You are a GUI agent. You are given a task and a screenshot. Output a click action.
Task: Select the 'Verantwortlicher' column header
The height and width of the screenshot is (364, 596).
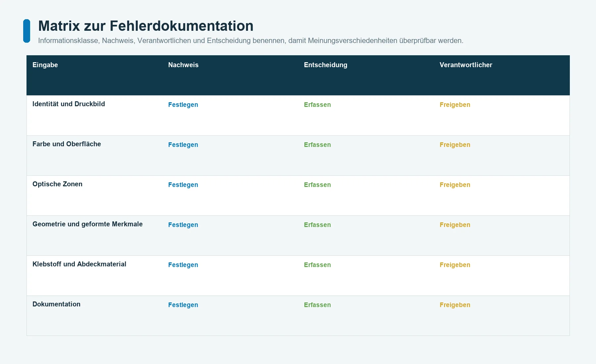click(466, 65)
